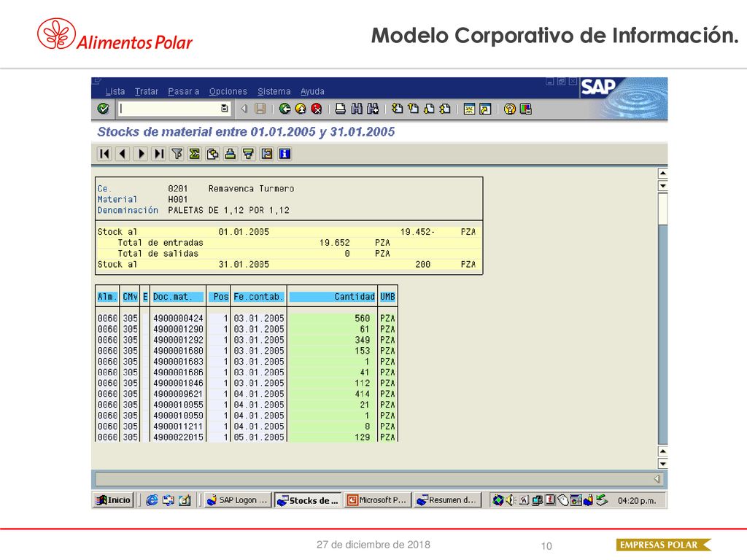This screenshot has height=560, width=747.
Task: Click the Find binoculars icon
Action: click(x=356, y=109)
